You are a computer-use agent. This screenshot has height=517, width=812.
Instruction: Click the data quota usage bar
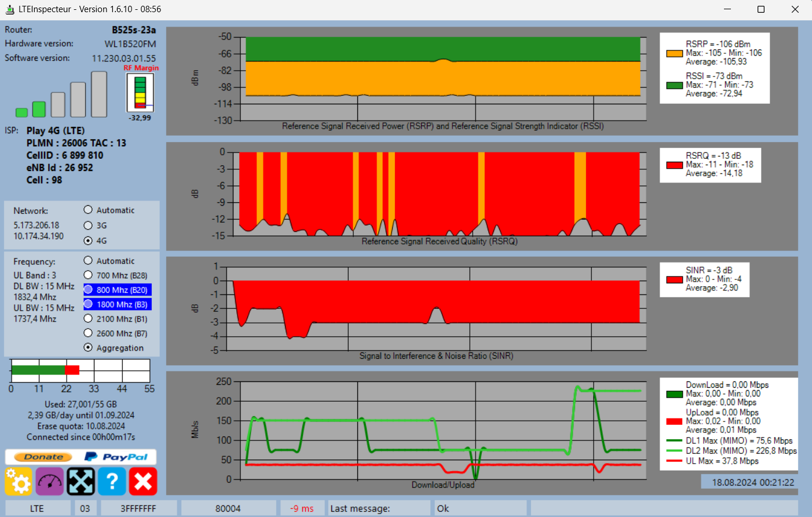click(81, 370)
